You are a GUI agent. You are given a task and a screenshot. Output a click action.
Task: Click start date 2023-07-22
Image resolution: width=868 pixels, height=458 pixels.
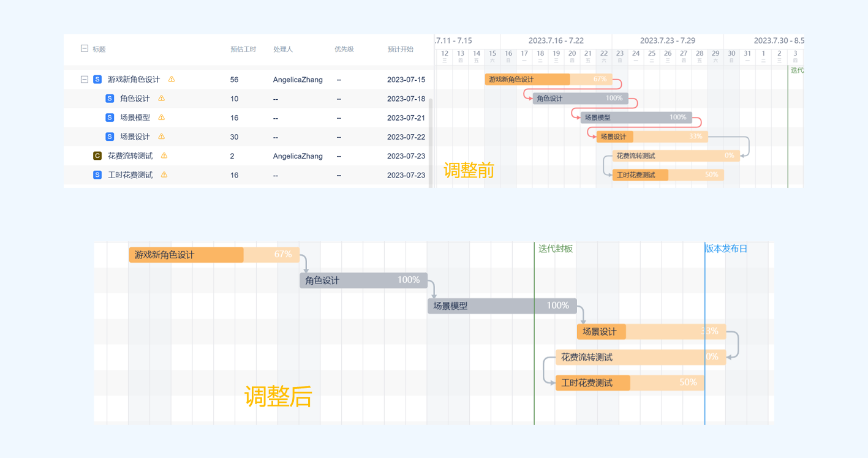pos(406,137)
